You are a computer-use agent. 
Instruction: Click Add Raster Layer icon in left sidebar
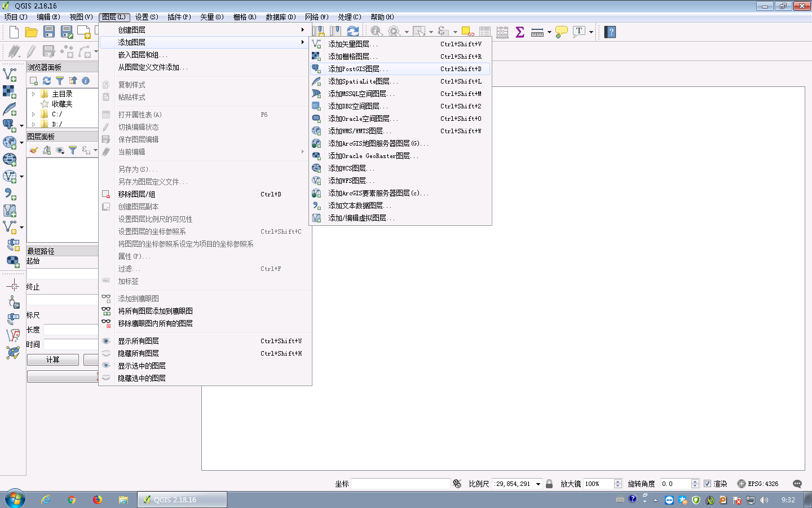(x=10, y=91)
